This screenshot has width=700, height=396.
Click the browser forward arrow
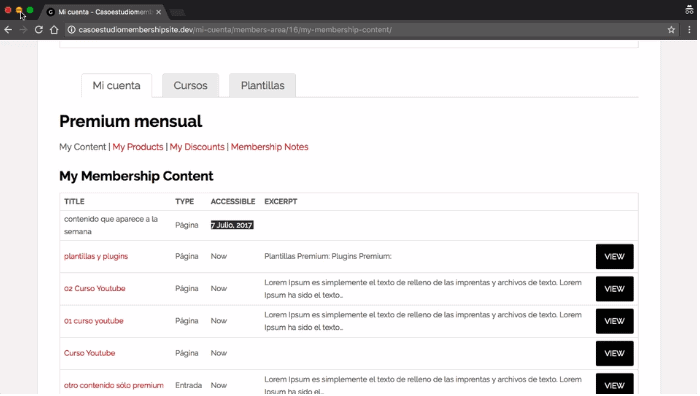point(23,30)
